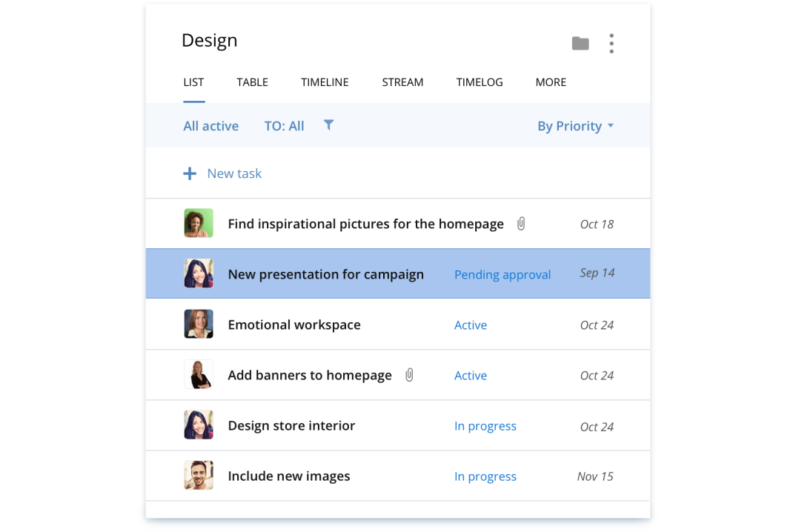Open task New presentation for campaign

point(326,274)
